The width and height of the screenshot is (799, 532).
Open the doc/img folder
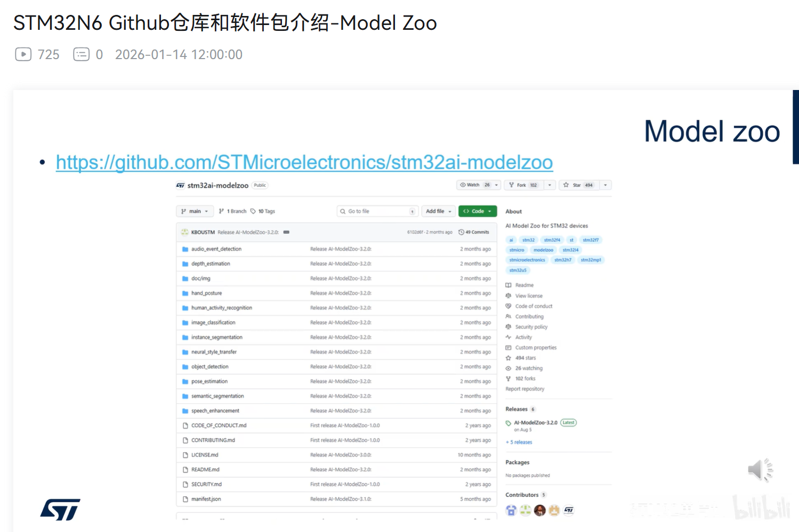(201, 279)
